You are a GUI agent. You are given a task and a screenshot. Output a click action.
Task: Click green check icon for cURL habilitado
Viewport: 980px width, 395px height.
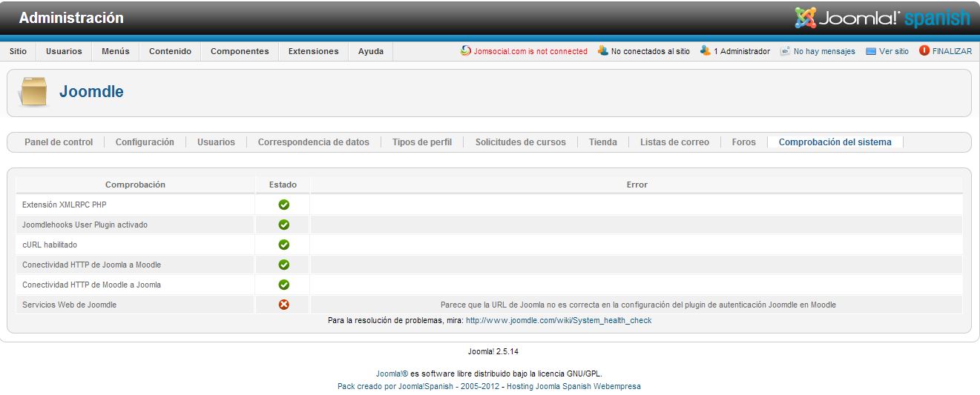[283, 245]
